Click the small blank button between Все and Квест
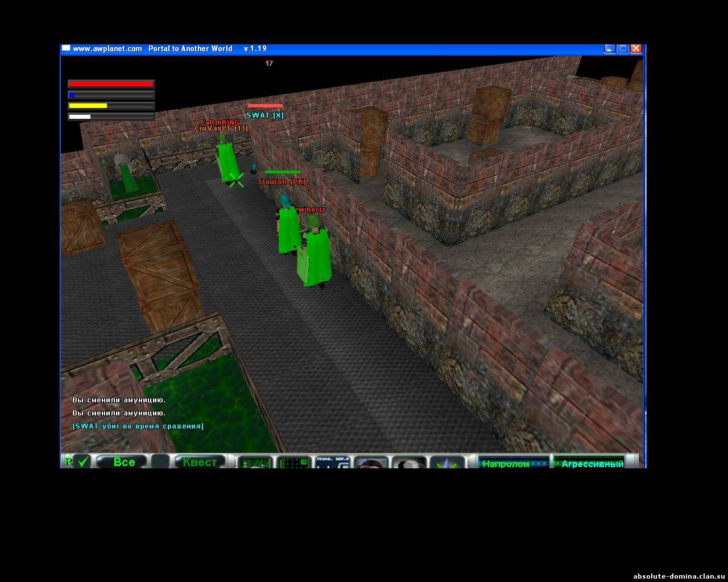728x582 pixels. point(161,462)
